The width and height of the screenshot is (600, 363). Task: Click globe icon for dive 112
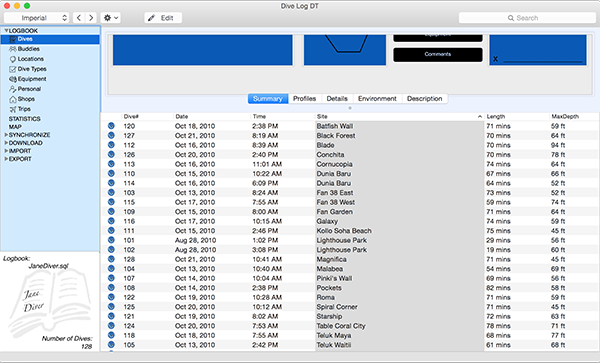pos(111,145)
